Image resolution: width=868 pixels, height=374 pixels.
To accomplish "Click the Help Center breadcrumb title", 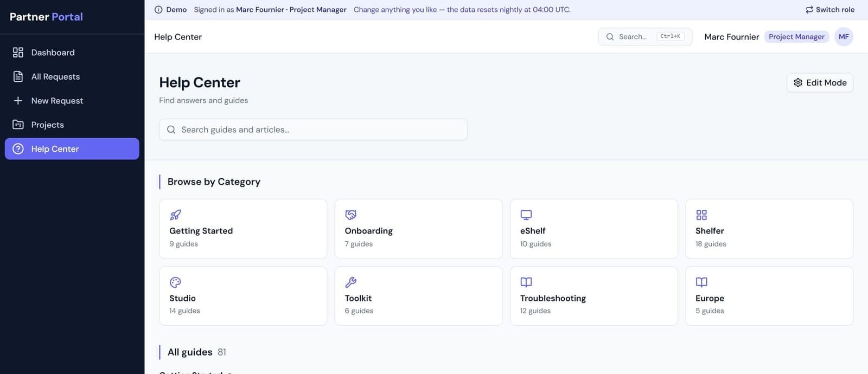I will click(178, 37).
